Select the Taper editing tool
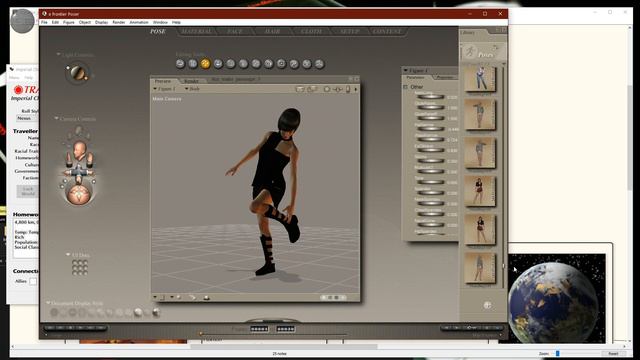This screenshot has width=640, height=360. tap(243, 64)
